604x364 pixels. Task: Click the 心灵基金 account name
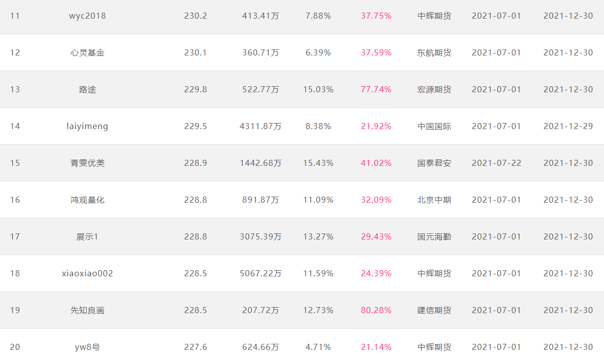coord(87,53)
